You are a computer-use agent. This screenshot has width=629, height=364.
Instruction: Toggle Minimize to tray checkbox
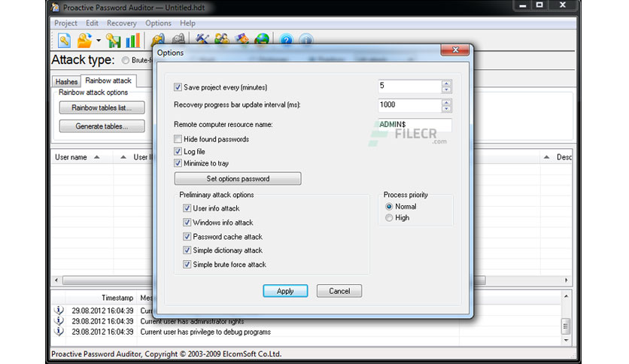click(178, 163)
